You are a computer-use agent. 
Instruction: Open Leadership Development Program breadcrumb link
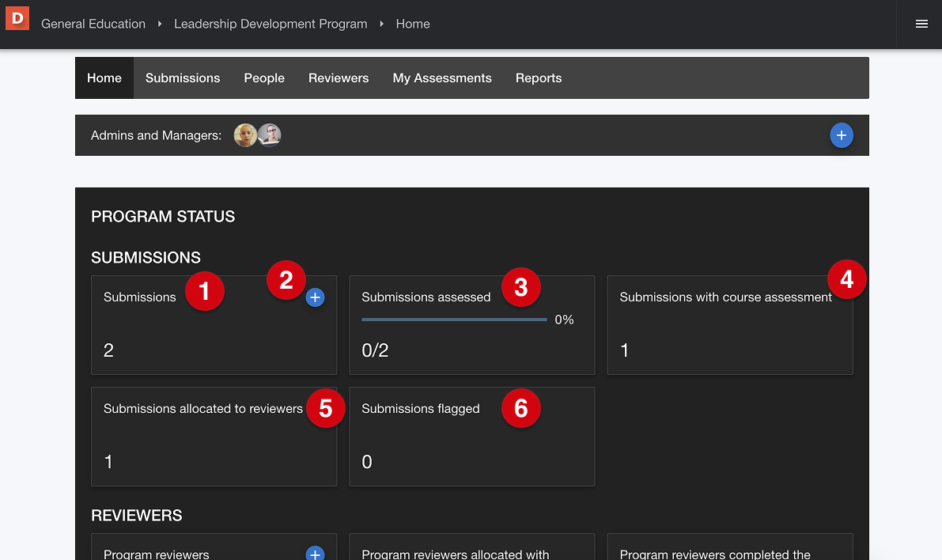tap(270, 24)
